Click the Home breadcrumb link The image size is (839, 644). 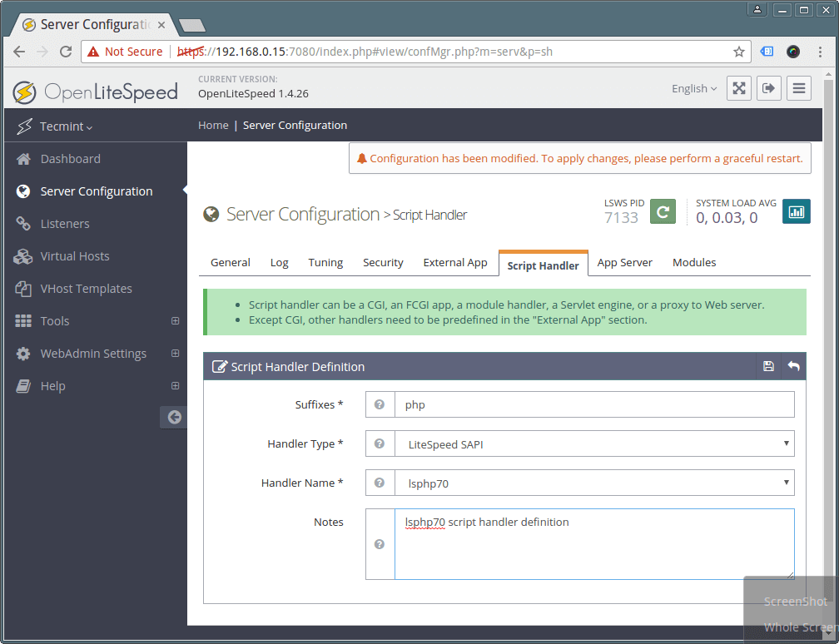coord(213,126)
